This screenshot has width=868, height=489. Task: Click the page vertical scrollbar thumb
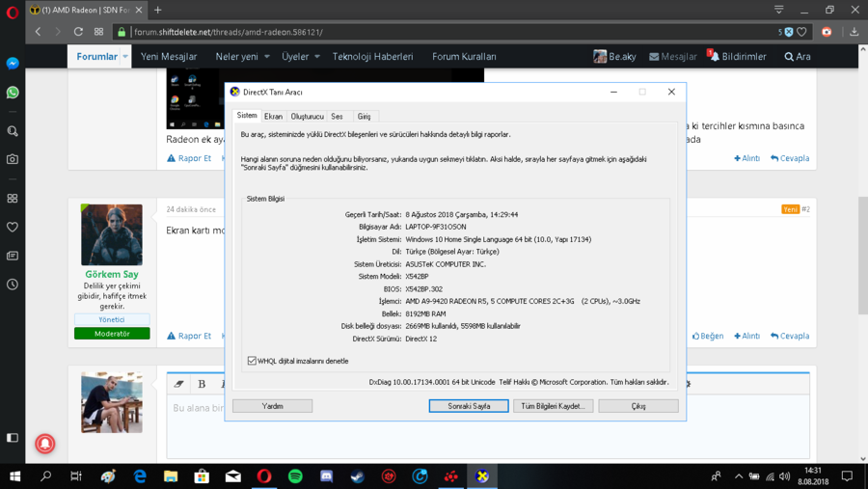click(862, 255)
